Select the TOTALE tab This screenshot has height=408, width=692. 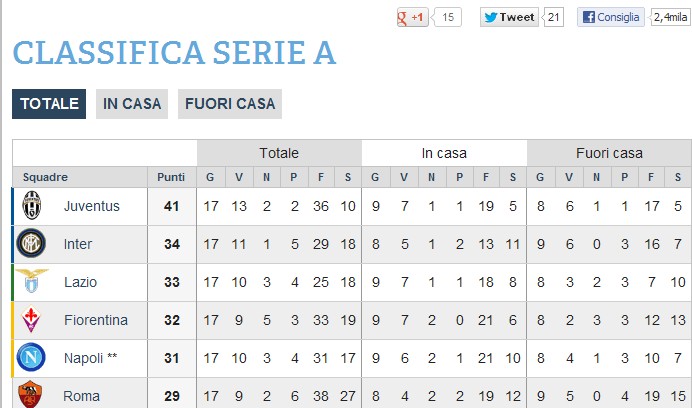(49, 104)
